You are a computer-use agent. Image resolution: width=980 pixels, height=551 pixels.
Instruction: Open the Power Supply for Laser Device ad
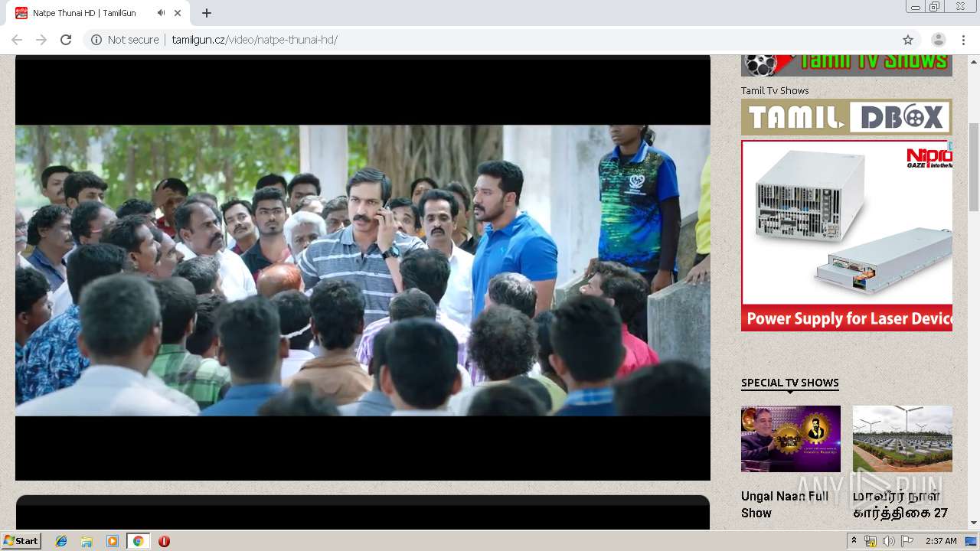pyautogui.click(x=847, y=236)
